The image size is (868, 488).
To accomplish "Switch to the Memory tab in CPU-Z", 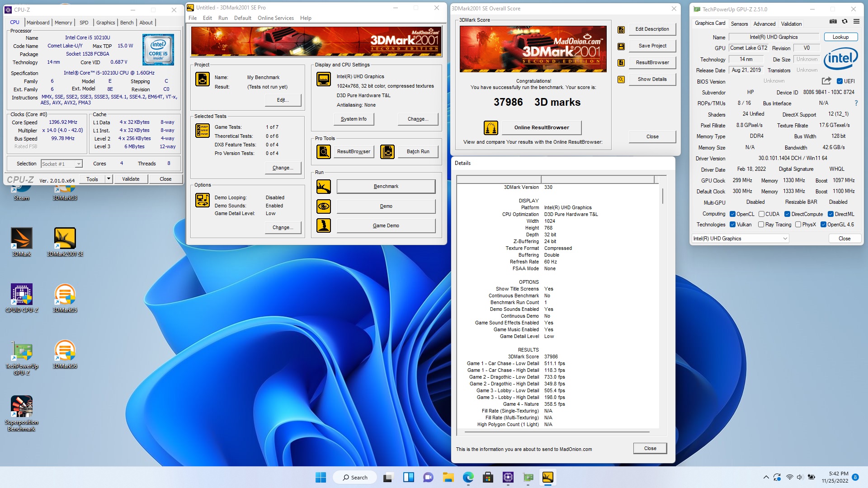I will [x=63, y=23].
